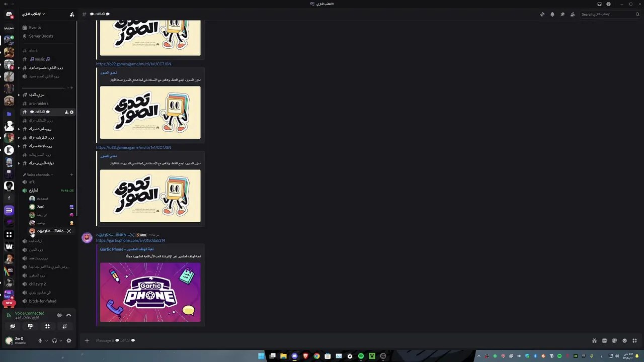Toggle the member list
This screenshot has width=644, height=362.
[573, 14]
